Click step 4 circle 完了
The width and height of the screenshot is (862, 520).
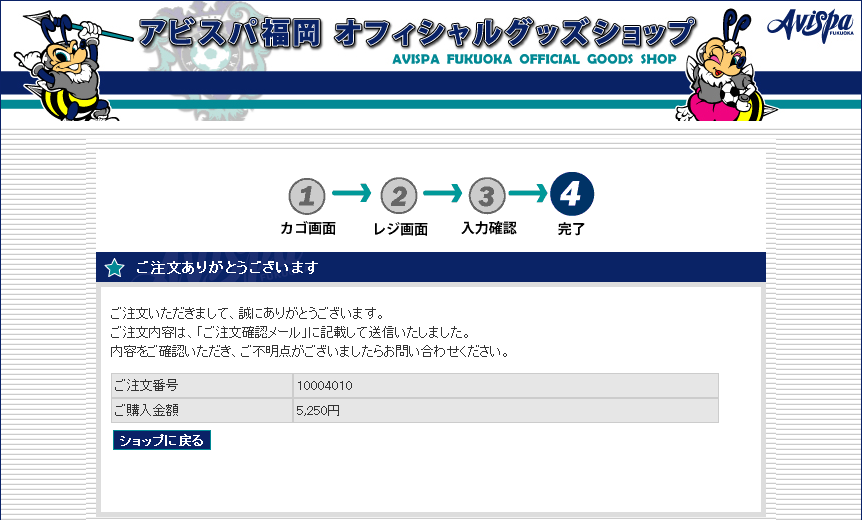coord(572,194)
